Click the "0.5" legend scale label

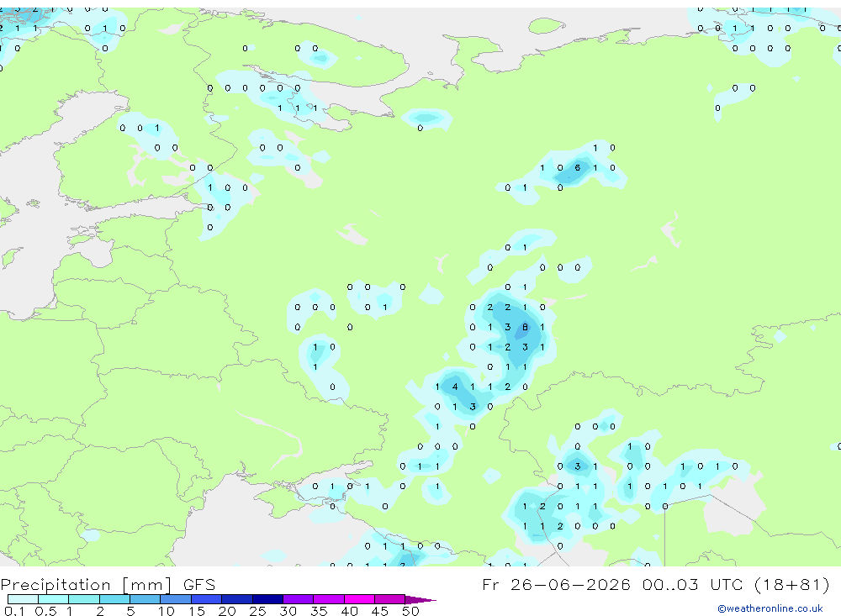point(45,611)
